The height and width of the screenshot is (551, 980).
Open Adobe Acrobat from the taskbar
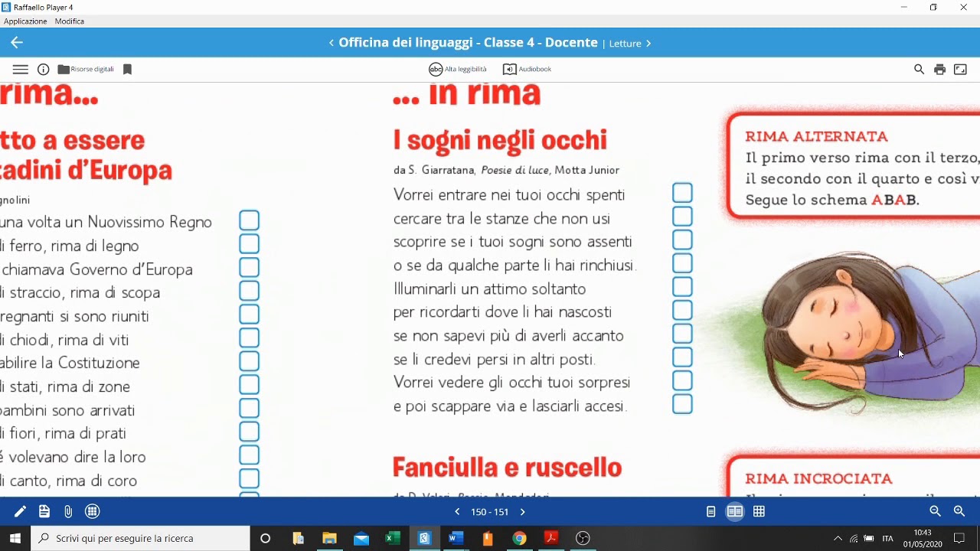(550, 538)
